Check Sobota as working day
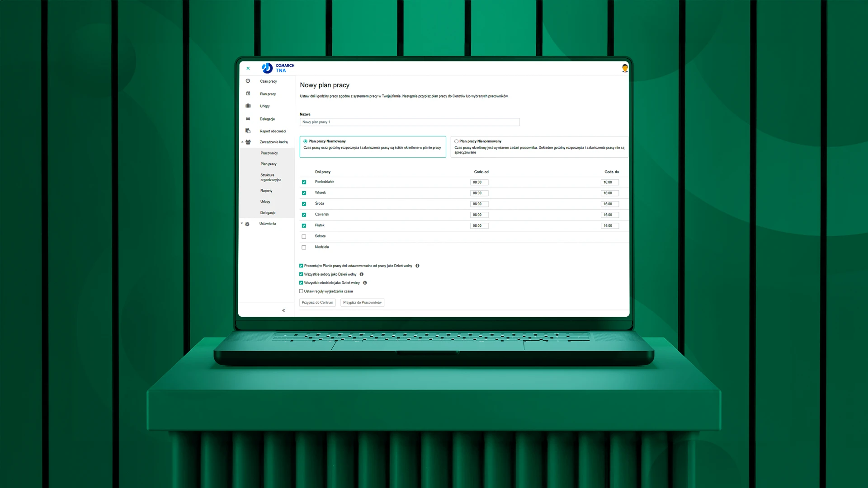The width and height of the screenshot is (868, 488). pos(304,236)
